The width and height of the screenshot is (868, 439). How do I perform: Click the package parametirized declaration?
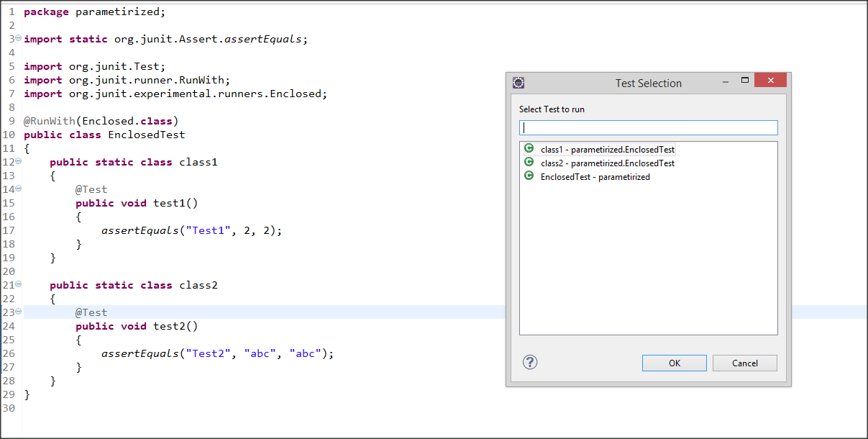[94, 12]
